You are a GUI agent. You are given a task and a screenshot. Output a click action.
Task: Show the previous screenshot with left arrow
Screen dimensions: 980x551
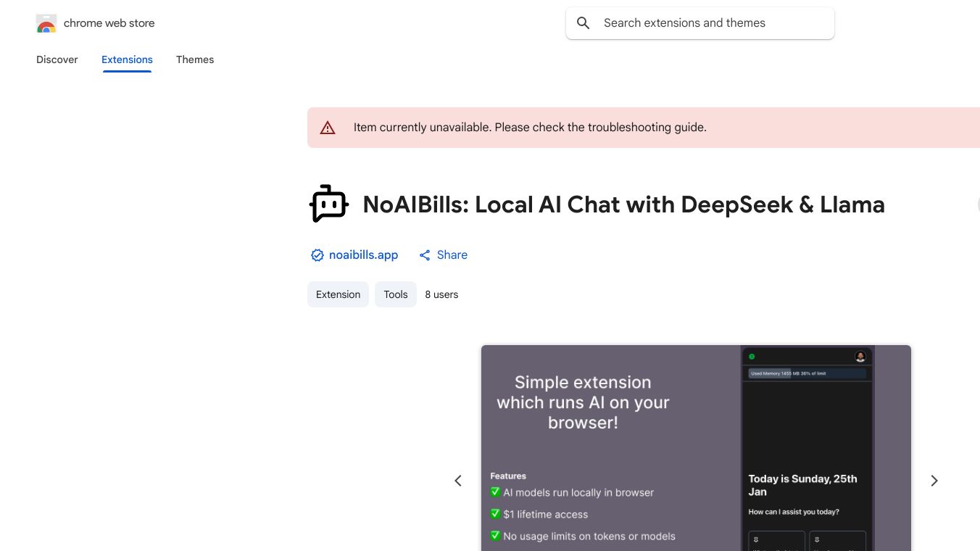click(x=458, y=481)
